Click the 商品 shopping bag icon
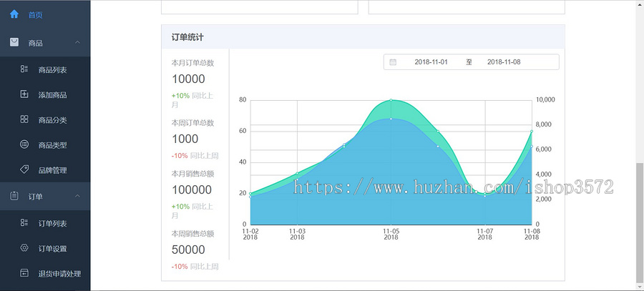This screenshot has height=291, width=644. point(14,42)
